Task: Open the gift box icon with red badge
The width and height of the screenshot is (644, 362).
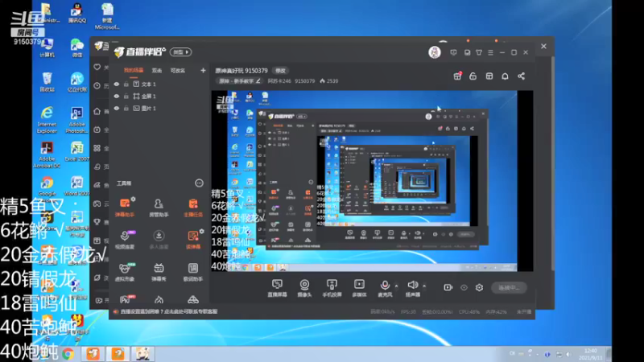Action: coord(457,76)
